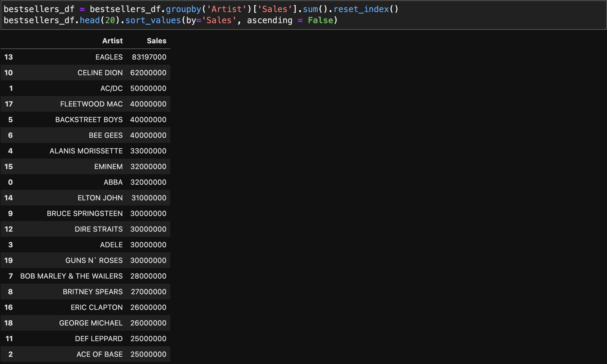Click the EMINEM artist cell
The width and height of the screenshot is (607, 364).
(108, 166)
